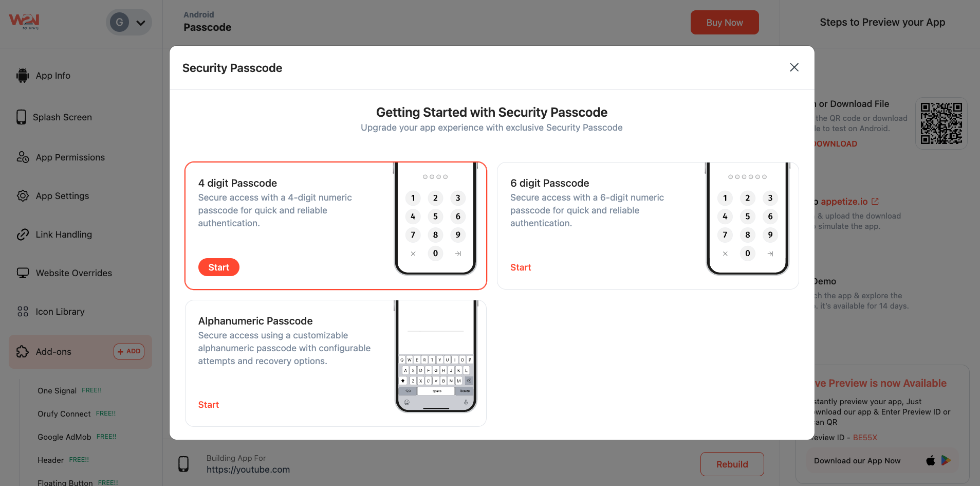Select the 6 digit Passcode card
Screen dimensions: 980x486
tap(596, 226)
